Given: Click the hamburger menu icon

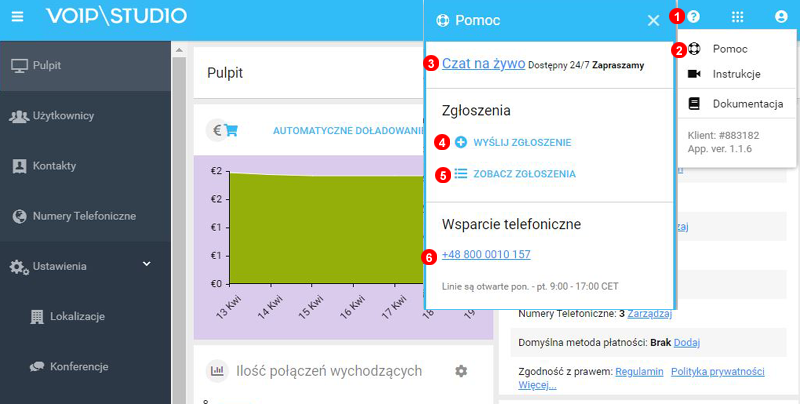Looking at the screenshot, I should point(17,16).
